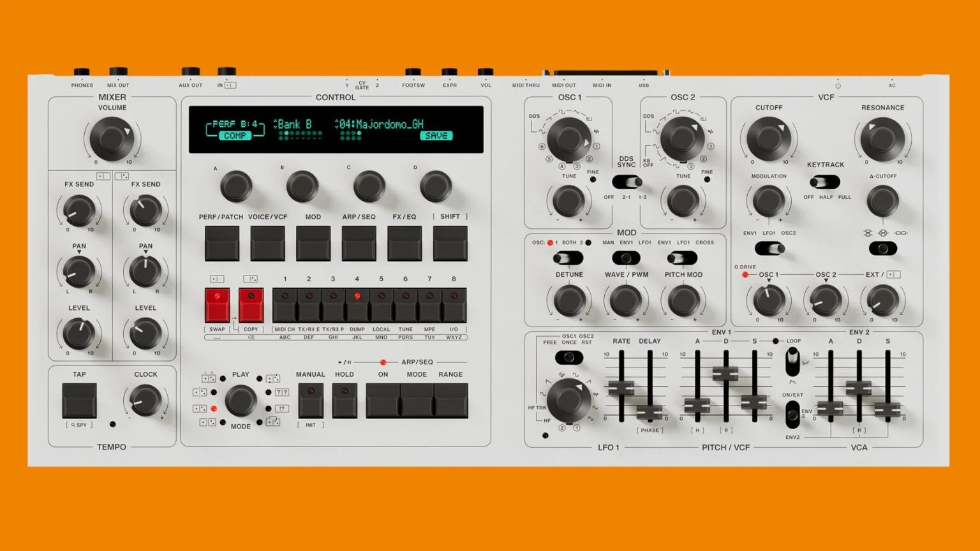The height and width of the screenshot is (551, 980).
Task: Click SAVE on the display
Action: pyautogui.click(x=436, y=136)
